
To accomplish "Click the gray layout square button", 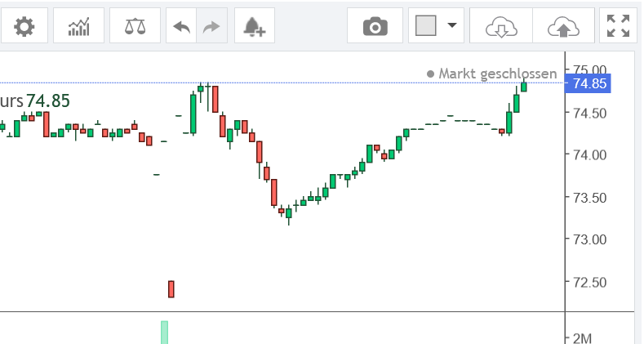I will 426,26.
